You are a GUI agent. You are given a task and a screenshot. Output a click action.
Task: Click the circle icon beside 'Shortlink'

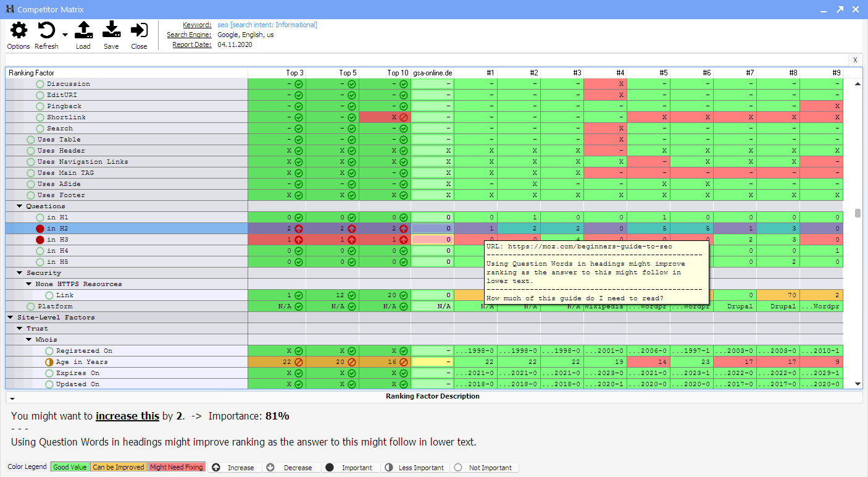coord(40,117)
